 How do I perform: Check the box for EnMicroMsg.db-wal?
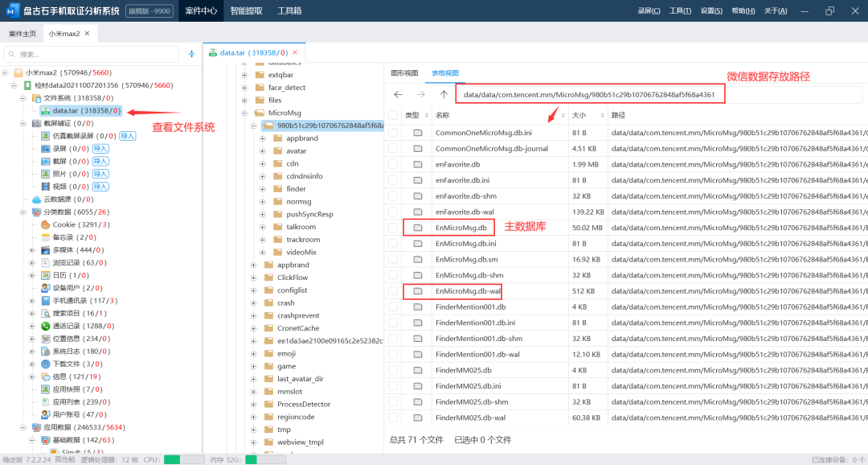[x=392, y=291]
